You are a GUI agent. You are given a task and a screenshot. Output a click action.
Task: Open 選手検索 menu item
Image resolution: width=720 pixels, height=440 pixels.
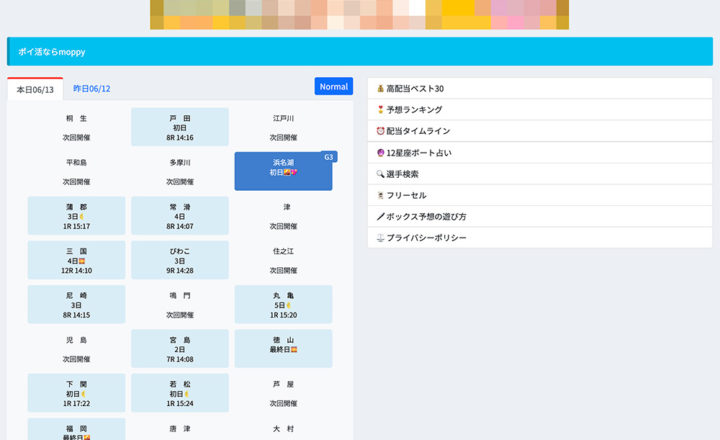coord(540,174)
